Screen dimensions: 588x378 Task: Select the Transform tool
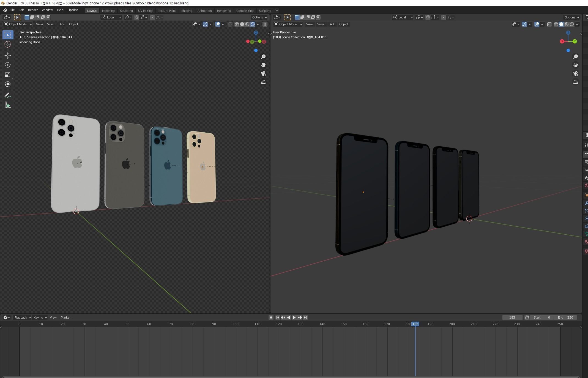coord(8,84)
